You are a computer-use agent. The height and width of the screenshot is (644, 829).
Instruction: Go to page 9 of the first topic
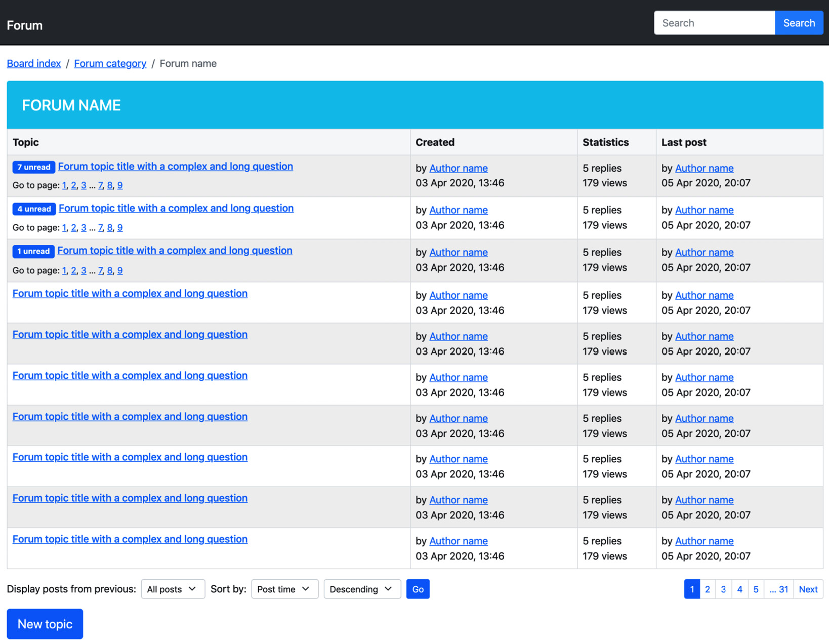click(120, 185)
